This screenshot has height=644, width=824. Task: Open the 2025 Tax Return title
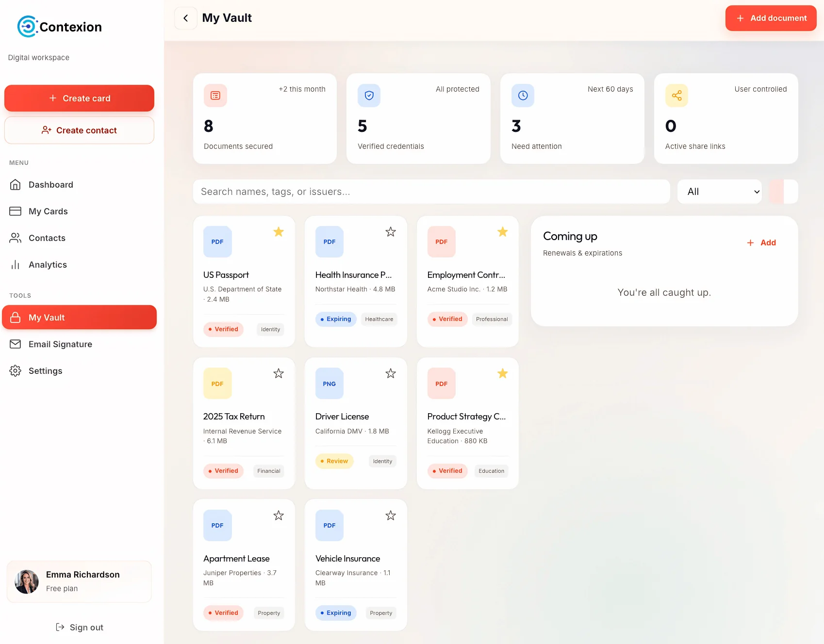[234, 417]
